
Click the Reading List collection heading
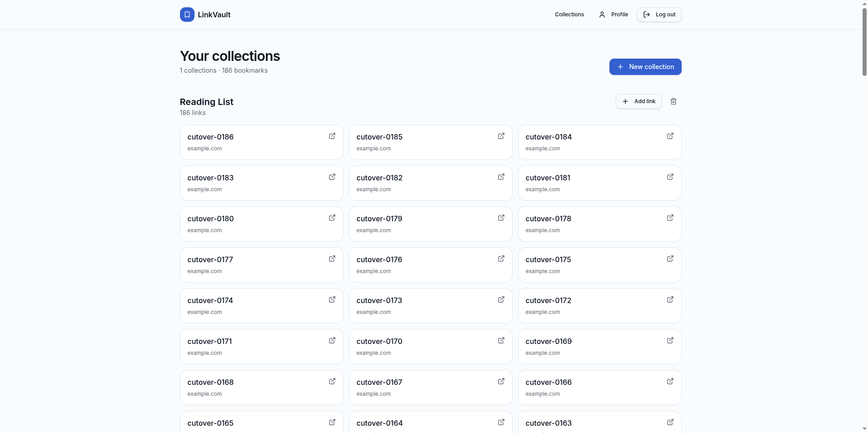click(x=206, y=102)
